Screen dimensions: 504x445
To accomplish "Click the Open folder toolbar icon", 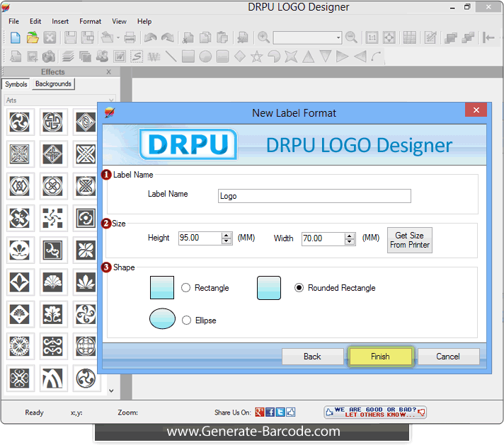I will pos(33,37).
